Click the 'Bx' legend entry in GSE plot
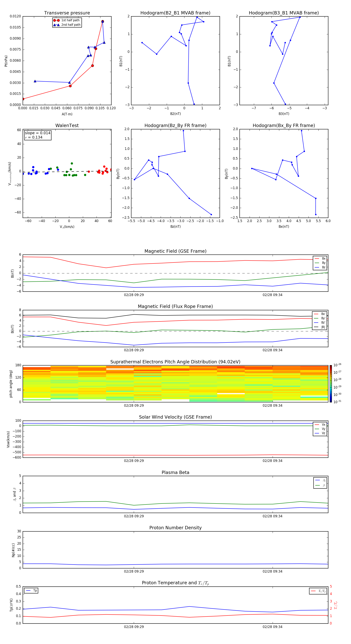The width and height of the screenshot is (351, 644). click(320, 259)
